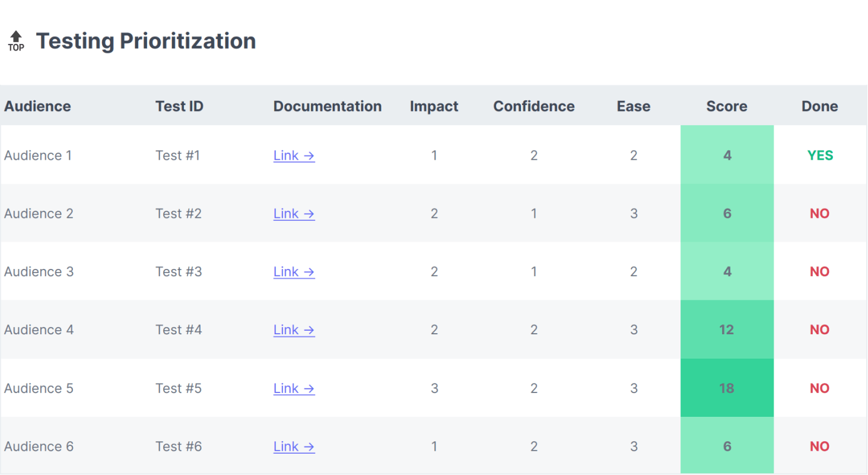This screenshot has height=475, width=868.
Task: Open the documentation link for Test #1
Action: click(294, 156)
